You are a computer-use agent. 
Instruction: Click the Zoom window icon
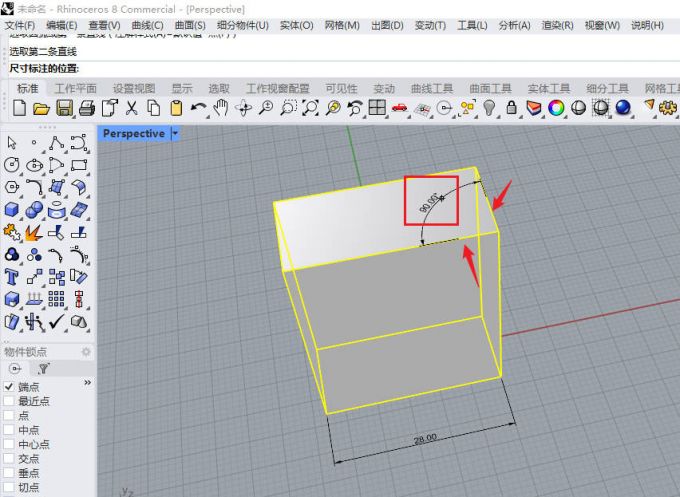click(x=288, y=108)
